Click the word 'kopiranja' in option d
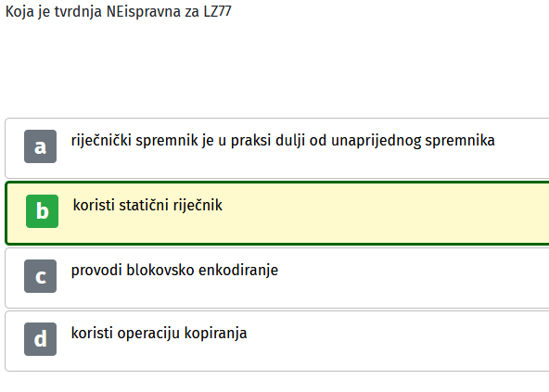Screen dimensions: 549x392 click(x=216, y=334)
